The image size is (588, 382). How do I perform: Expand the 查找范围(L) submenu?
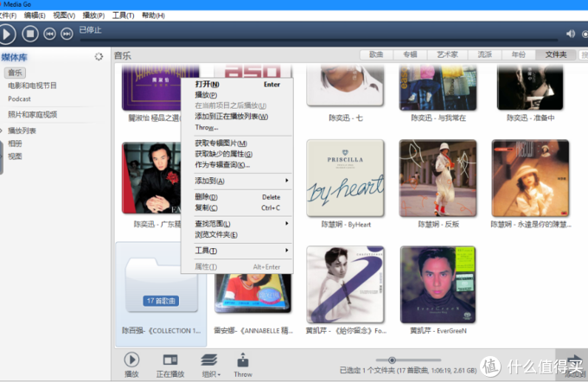pos(237,224)
